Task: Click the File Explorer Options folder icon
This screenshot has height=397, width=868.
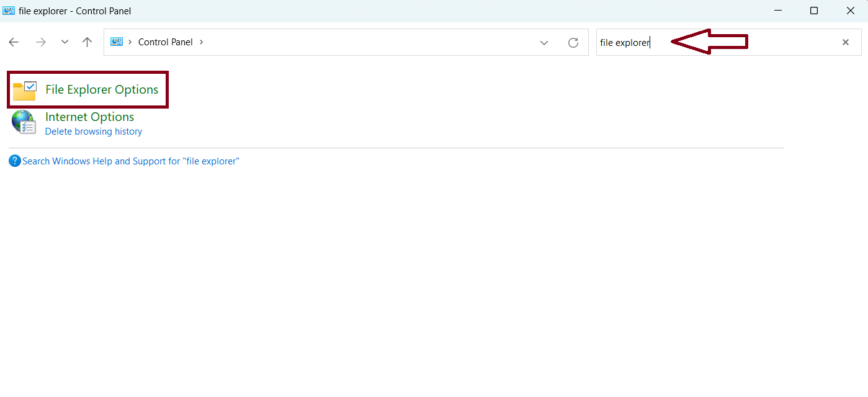Action: (x=25, y=91)
